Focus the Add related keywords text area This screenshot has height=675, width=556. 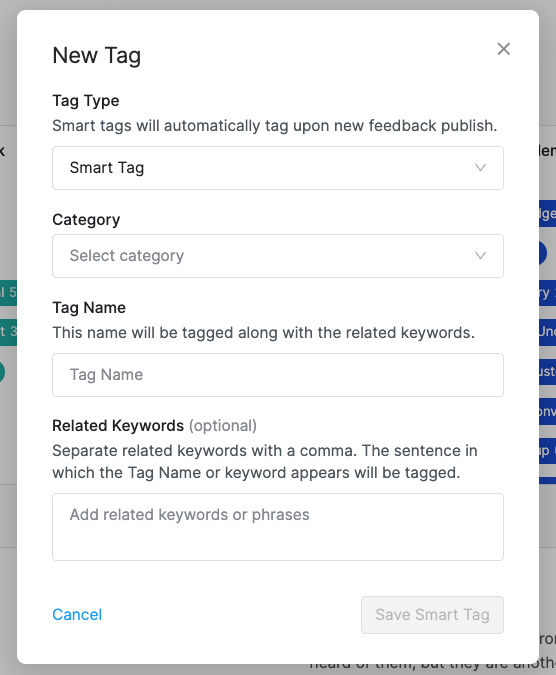[x=278, y=527]
